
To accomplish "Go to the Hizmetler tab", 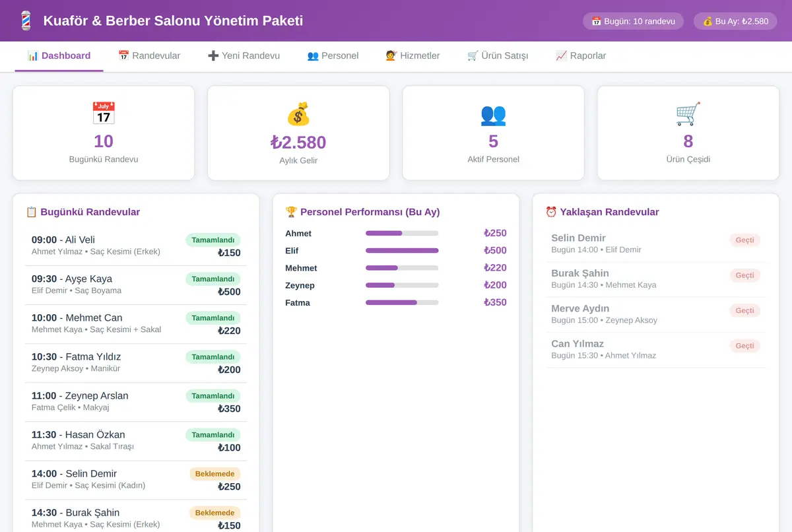I will [412, 56].
